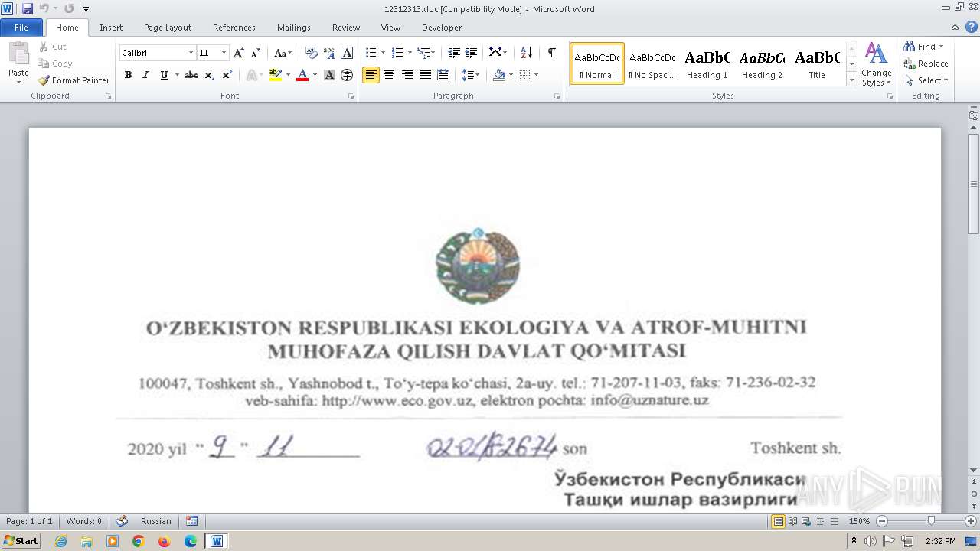Click the Font Color button
Screen dimensions: 980x551
click(302, 75)
